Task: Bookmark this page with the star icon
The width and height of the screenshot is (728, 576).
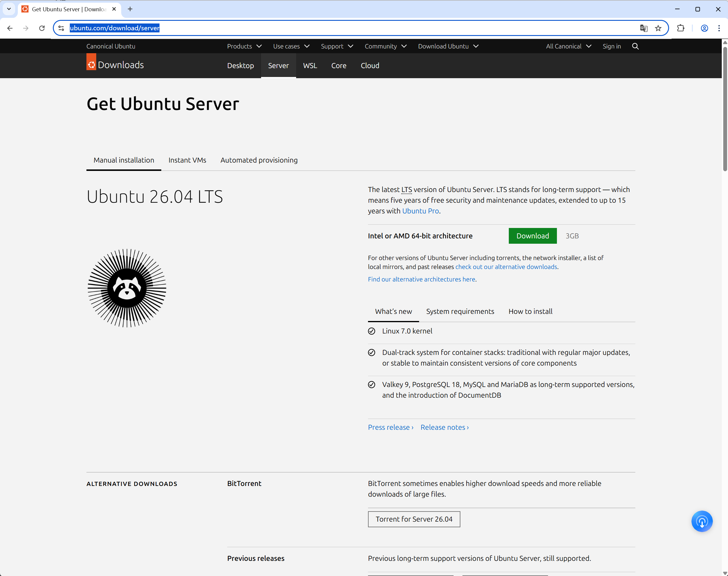Action: (658, 28)
